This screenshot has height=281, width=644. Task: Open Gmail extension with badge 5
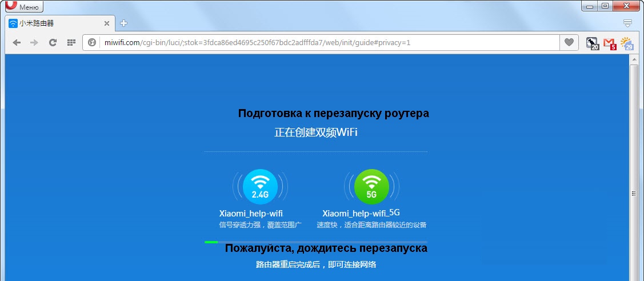[610, 43]
